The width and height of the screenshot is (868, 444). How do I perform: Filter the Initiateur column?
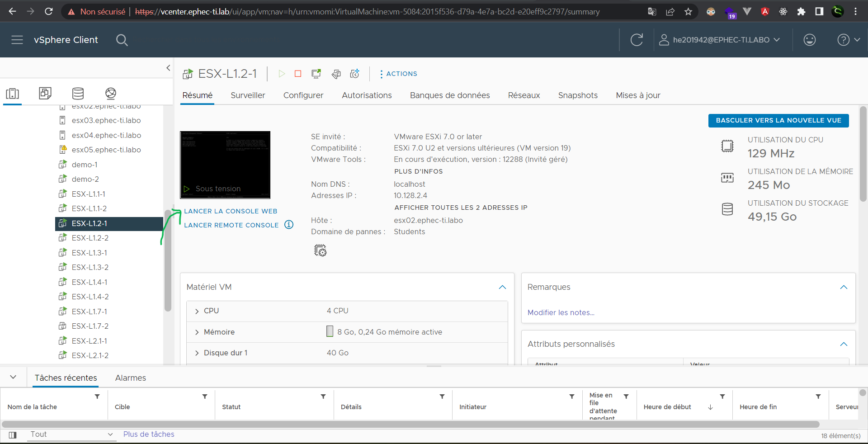[x=572, y=397]
